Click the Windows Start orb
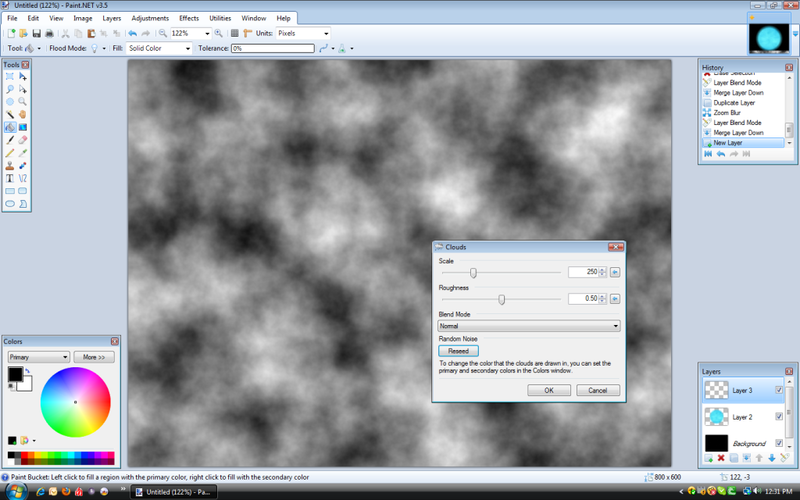Viewport: 800px width, 500px height. (16, 492)
